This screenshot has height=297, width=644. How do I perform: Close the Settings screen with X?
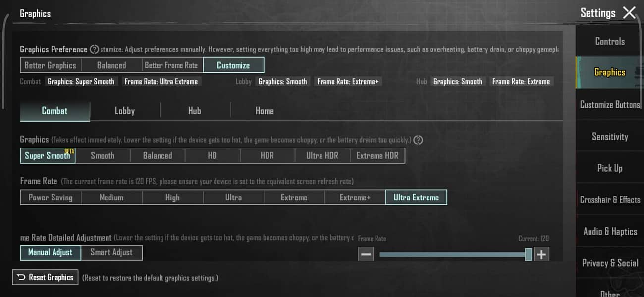click(629, 13)
